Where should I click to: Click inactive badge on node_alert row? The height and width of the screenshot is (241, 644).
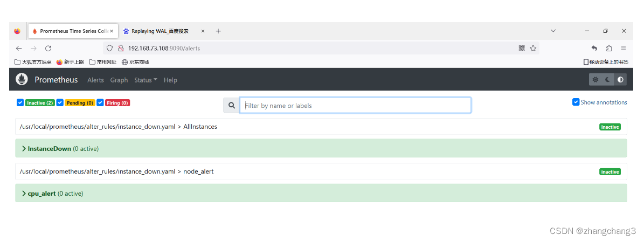click(610, 171)
